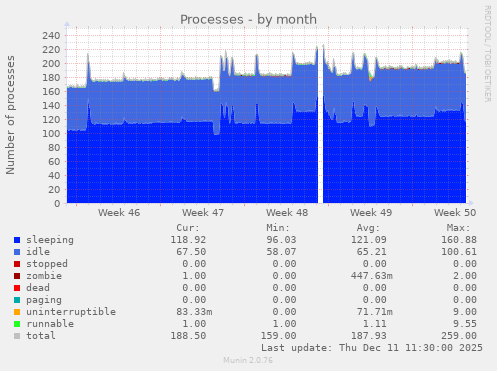Click the 'Processes - by month' title
Viewport: 497px width, 371px height.
(248, 19)
